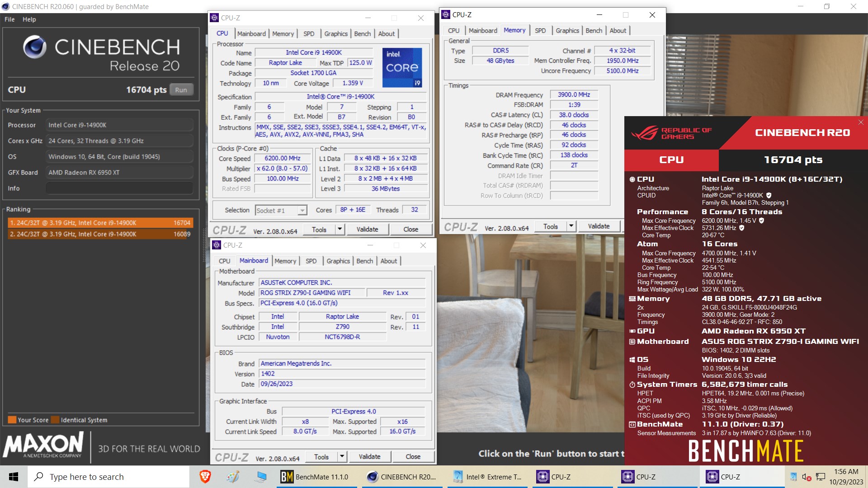Select first ranking row scoring 16704
This screenshot has width=868, height=488.
point(100,223)
